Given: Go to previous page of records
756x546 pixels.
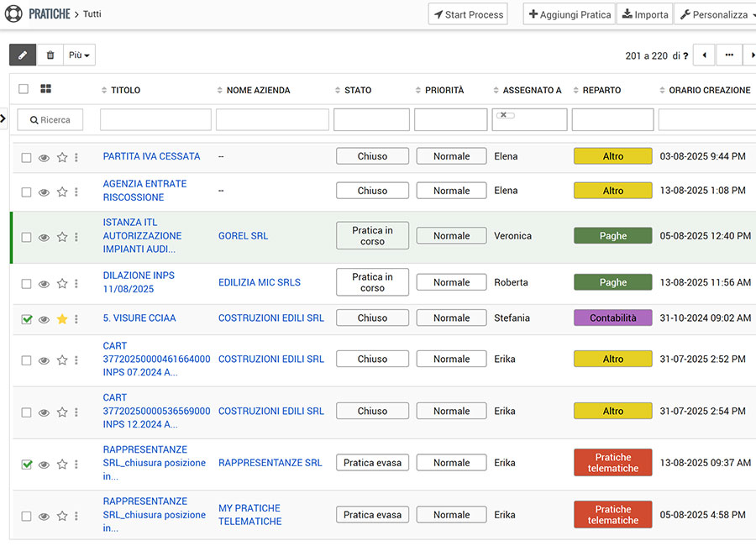Looking at the screenshot, I should tap(704, 55).
